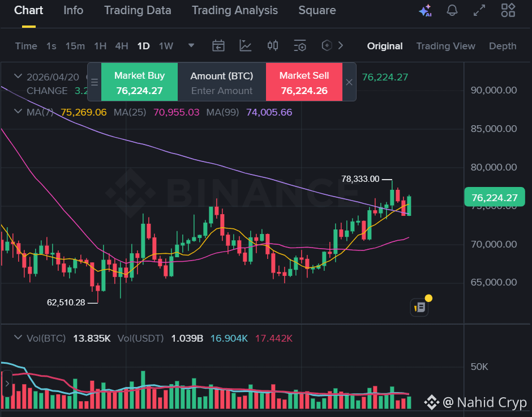Switch to Original chart view
Image resolution: width=532 pixels, height=417 pixels.
385,46
